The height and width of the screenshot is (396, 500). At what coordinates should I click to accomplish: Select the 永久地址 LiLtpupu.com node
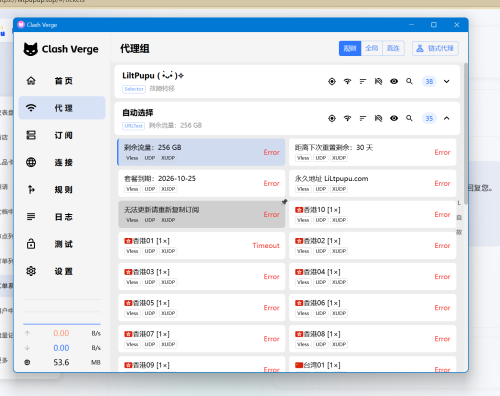pyautogui.click(x=372, y=183)
